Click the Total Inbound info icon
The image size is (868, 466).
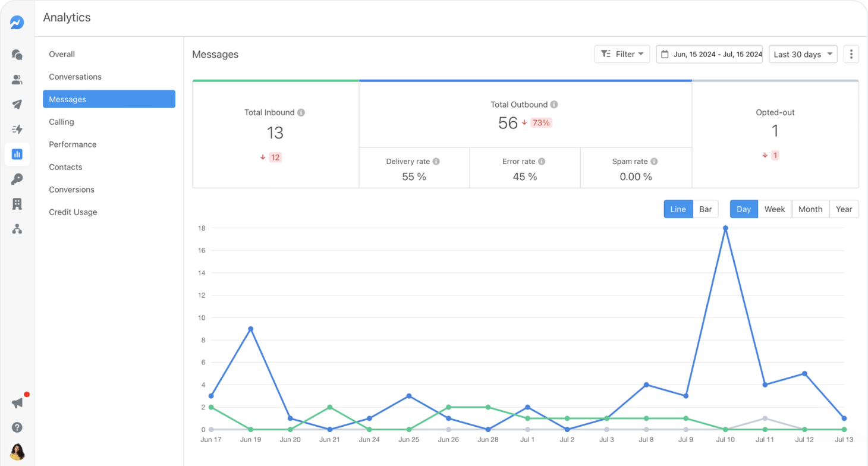[301, 112]
